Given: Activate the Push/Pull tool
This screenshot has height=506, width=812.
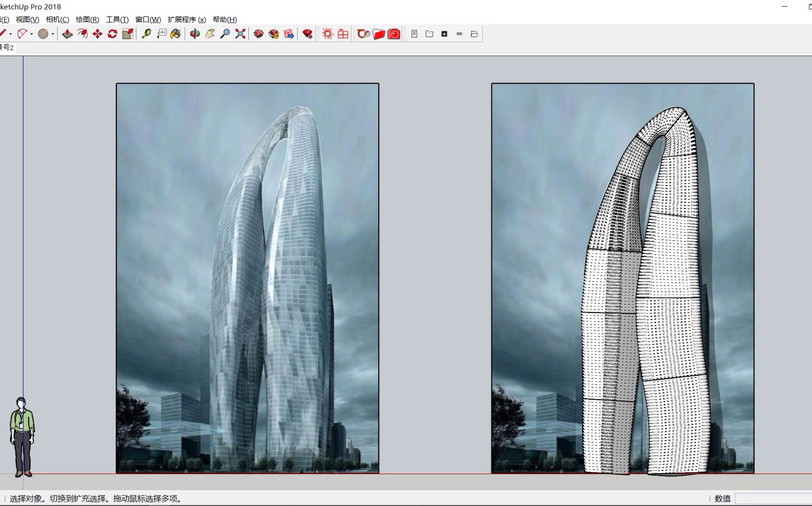Looking at the screenshot, I should tap(67, 33).
